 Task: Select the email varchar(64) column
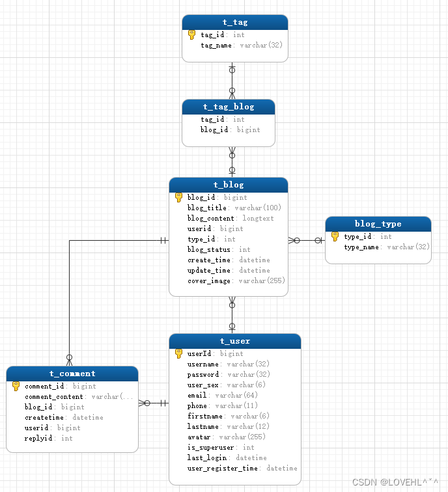(222, 395)
